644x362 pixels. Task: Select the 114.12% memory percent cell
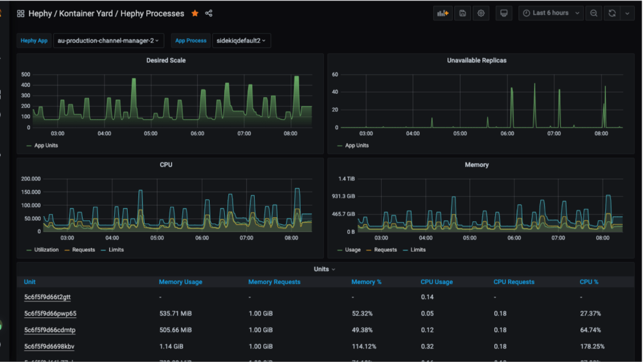click(x=364, y=347)
